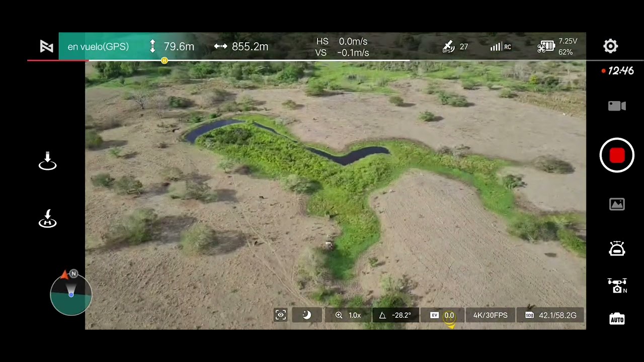Click the yellow H marker on slider
644x362 pixels.
tap(165, 60)
